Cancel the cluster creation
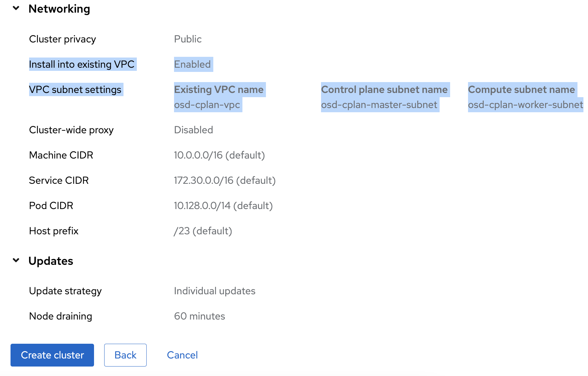Viewport: 588px width, 376px height. tap(182, 355)
